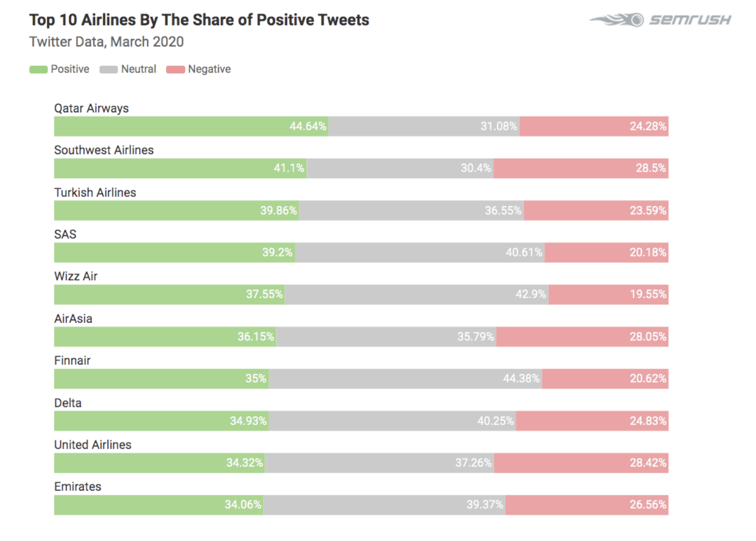The height and width of the screenshot is (541, 756).
Task: Click the Emirates airline label
Action: pyautogui.click(x=78, y=486)
